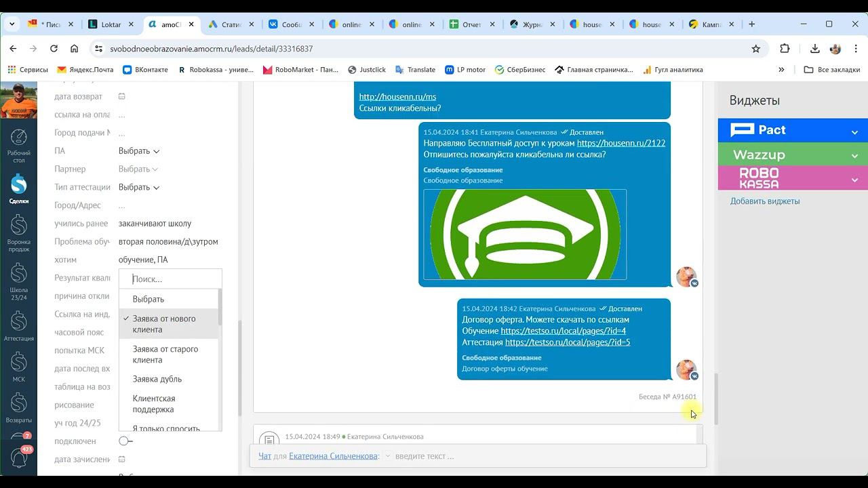Open the browser Downloads panel
Viewport: 868px width, 488px height.
tap(815, 49)
